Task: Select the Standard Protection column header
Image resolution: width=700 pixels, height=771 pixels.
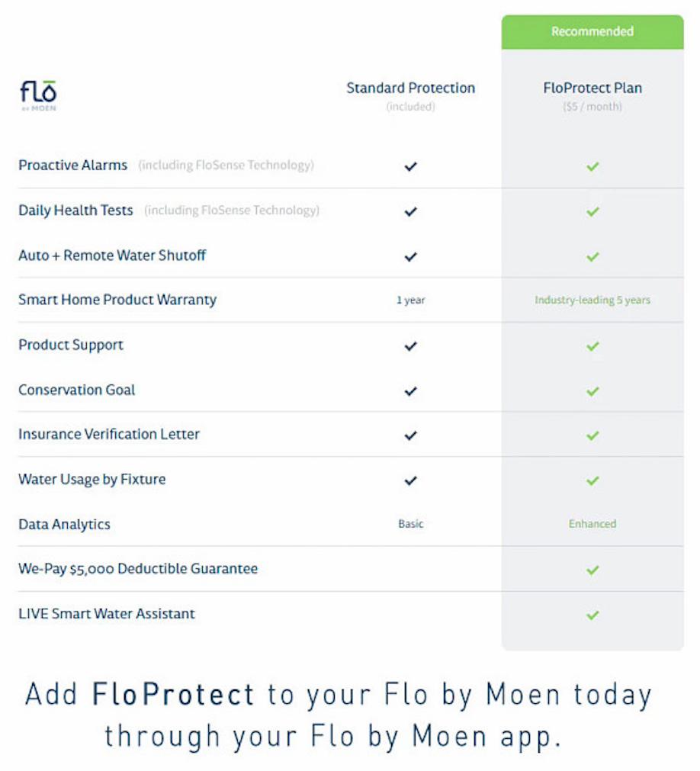Action: (410, 88)
